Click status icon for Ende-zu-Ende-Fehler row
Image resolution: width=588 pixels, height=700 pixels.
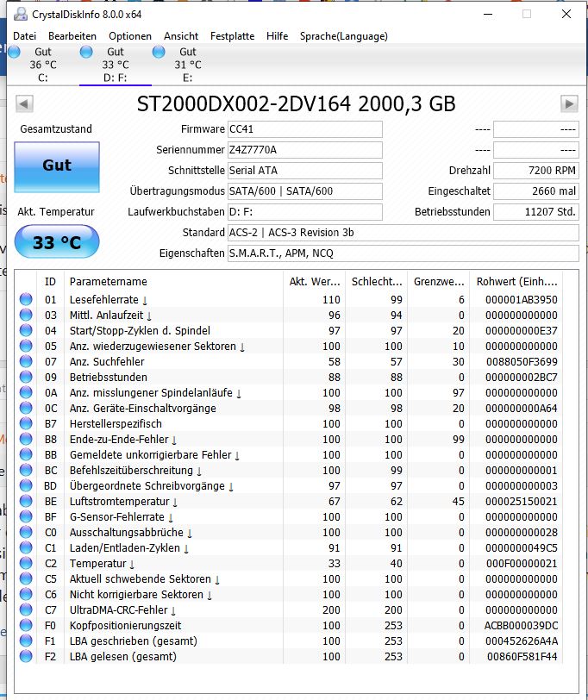26,439
